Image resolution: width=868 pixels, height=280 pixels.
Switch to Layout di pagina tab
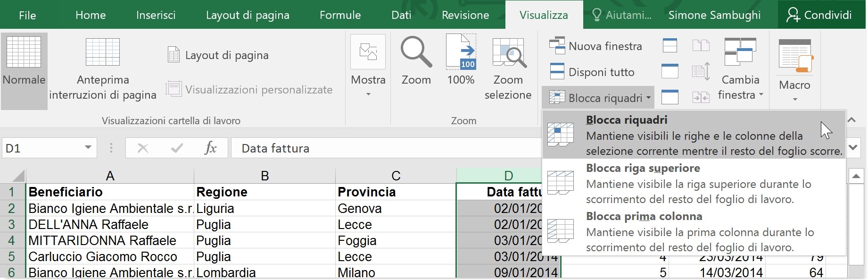point(248,15)
